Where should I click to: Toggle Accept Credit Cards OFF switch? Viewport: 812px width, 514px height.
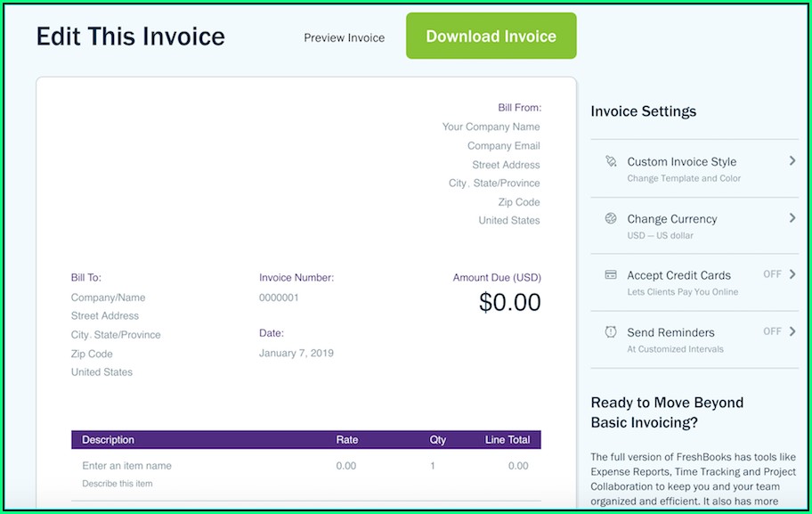(772, 274)
